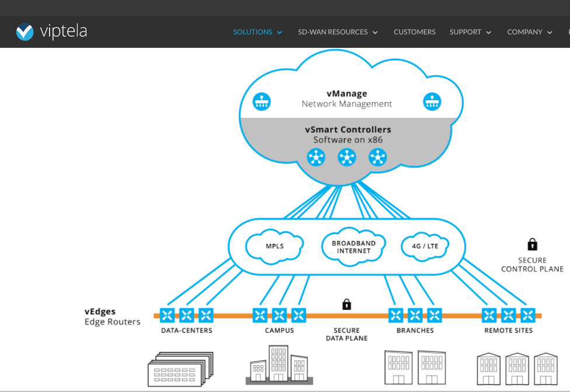Open the Company navigation menu

tap(529, 32)
